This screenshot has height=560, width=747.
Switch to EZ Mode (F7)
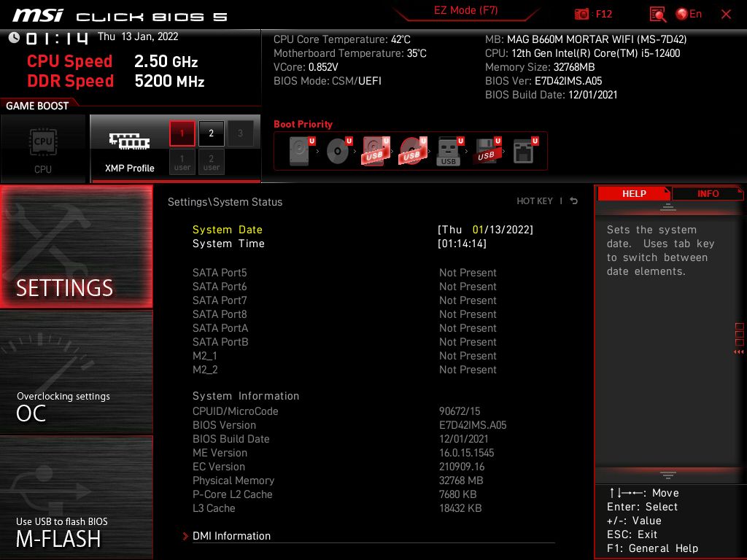click(x=465, y=10)
